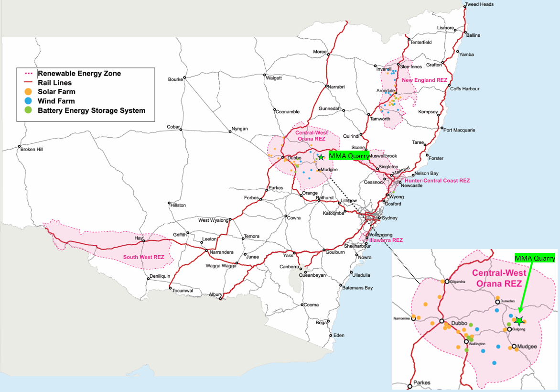Click the MMA Quarry label on main map
The width and height of the screenshot is (560, 392).
349,156
